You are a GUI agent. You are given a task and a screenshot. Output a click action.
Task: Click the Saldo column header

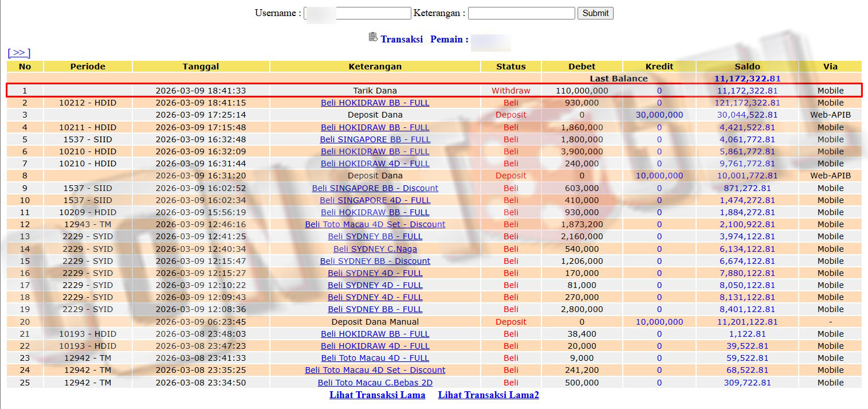[x=747, y=67]
